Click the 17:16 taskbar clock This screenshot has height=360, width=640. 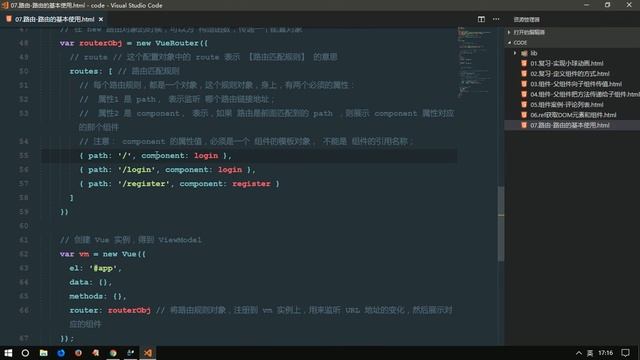(x=606, y=353)
